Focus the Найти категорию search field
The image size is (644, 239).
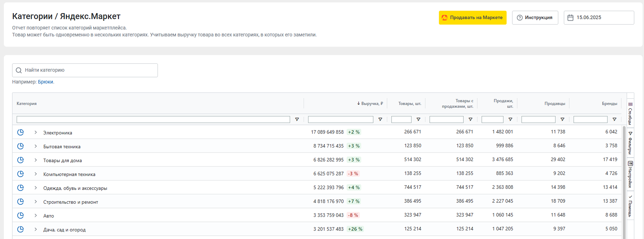tap(85, 70)
